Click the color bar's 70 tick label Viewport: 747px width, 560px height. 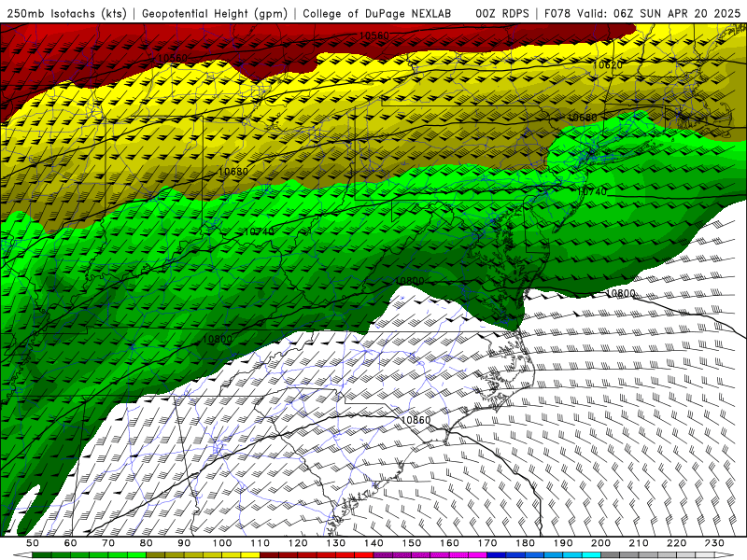click(108, 543)
